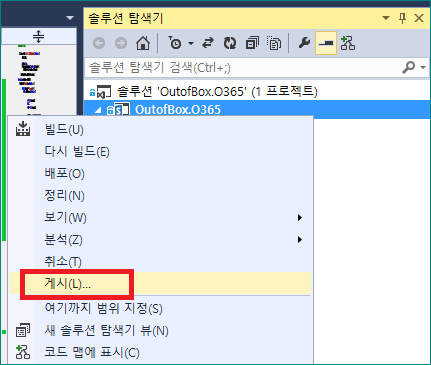Expand pending changes filter dropdown arrow
Viewport: 431px width, 365px height.
pyautogui.click(x=191, y=43)
